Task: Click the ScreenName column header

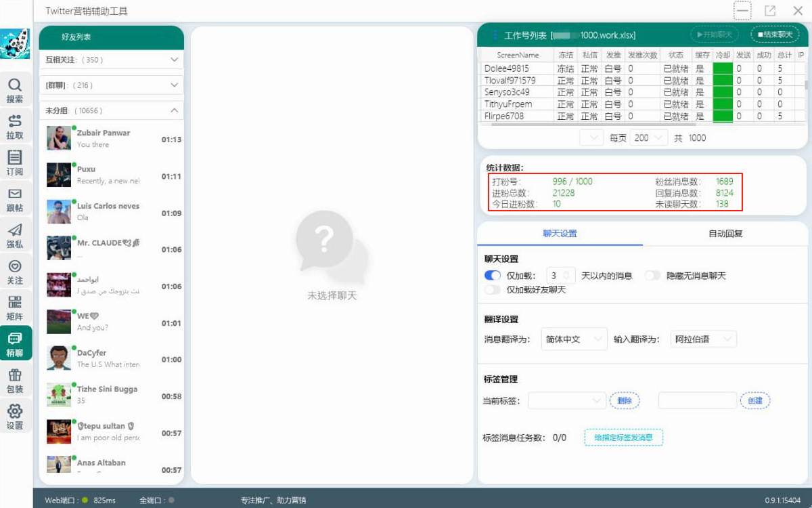Action: (x=518, y=55)
